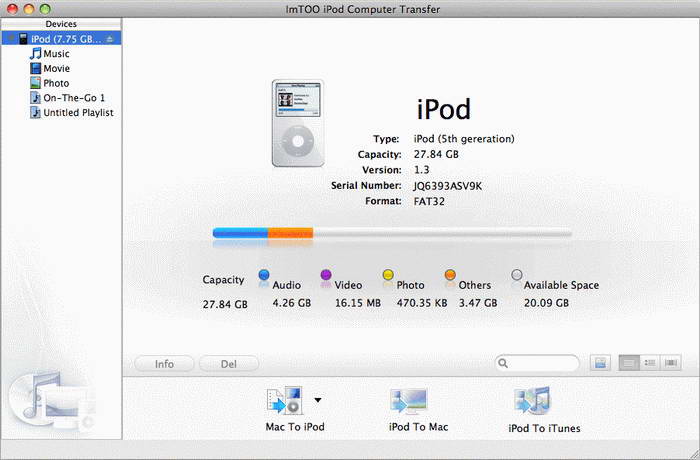This screenshot has height=460, width=700.
Task: Open the On-The-Go 1 playlist
Action: pyautogui.click(x=74, y=98)
